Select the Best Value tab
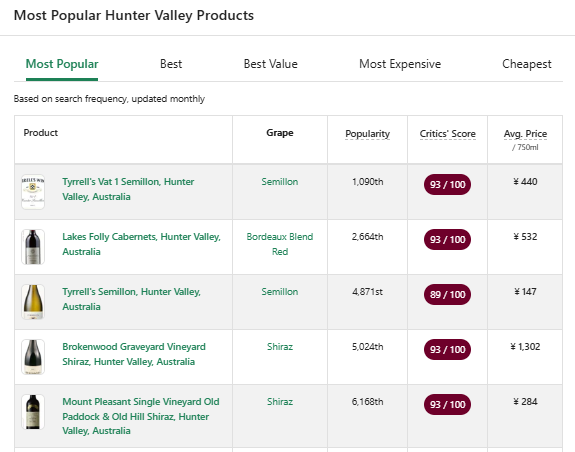575x452 pixels. point(271,64)
